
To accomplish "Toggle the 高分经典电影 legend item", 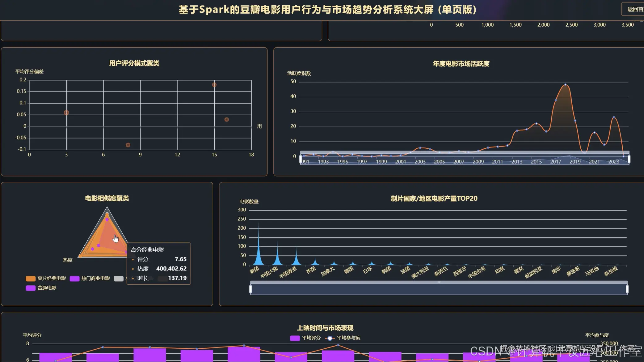I will [46, 278].
